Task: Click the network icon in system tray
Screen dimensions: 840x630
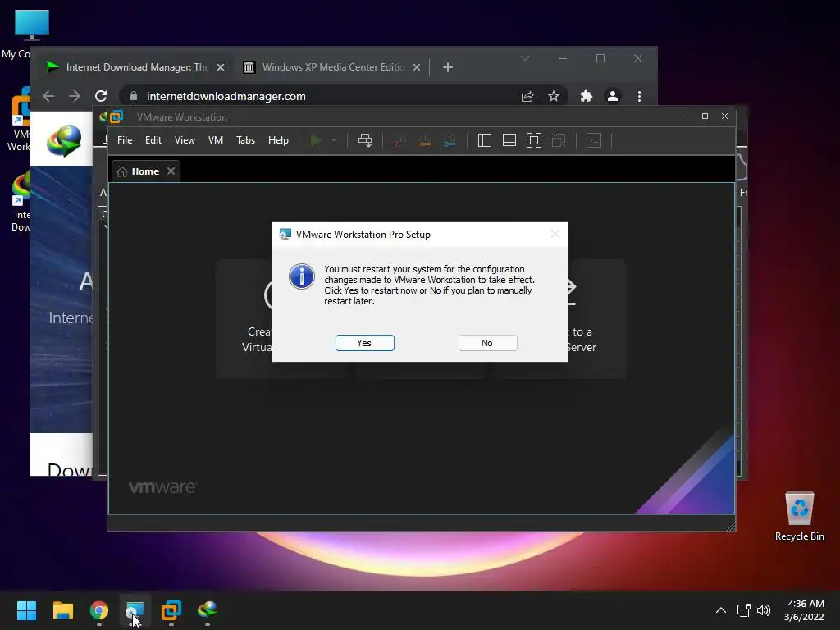Action: point(743,610)
